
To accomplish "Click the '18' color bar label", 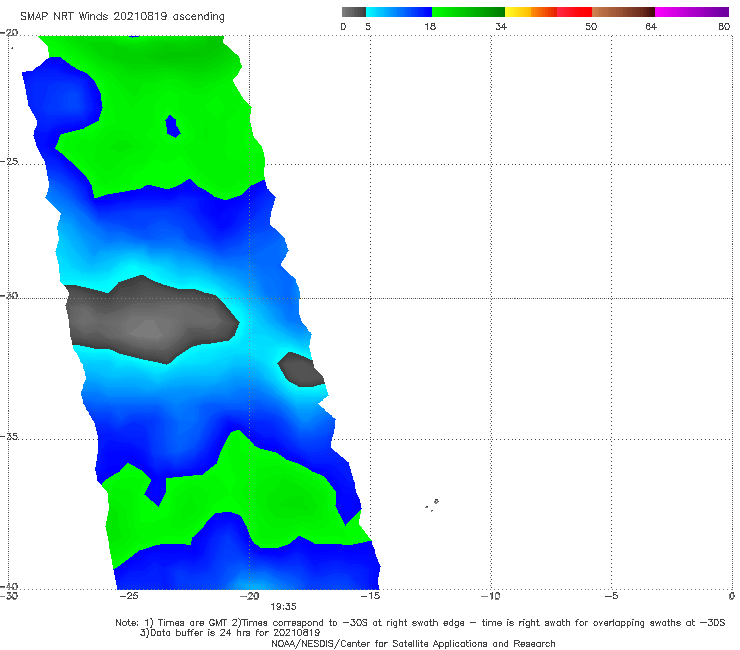I will coord(430,26).
